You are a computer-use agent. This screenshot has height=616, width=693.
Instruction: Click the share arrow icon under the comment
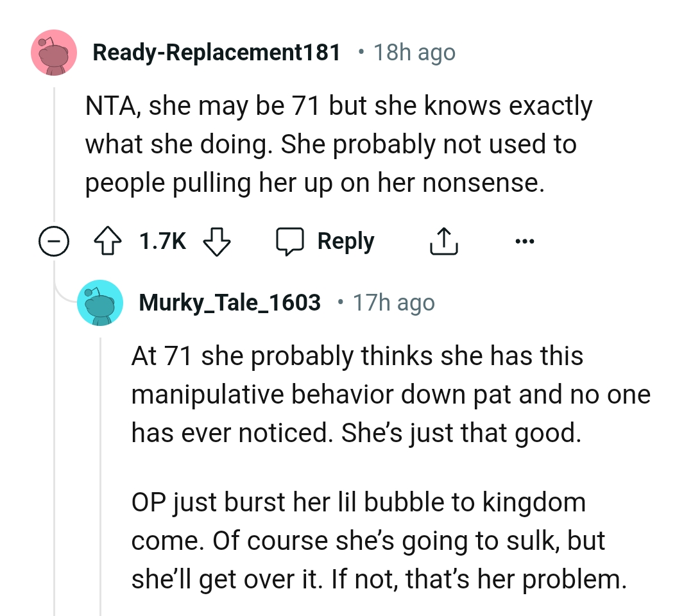443,241
